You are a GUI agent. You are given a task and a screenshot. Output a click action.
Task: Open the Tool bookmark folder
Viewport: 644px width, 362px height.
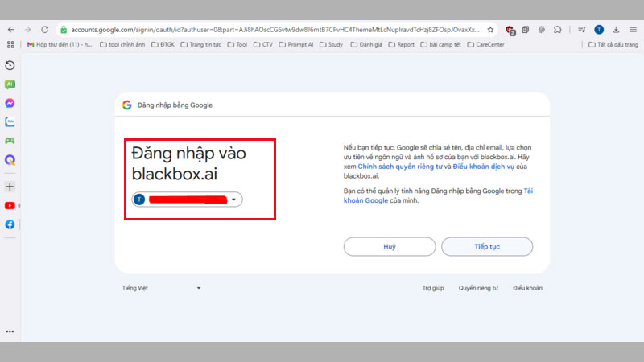pyautogui.click(x=237, y=44)
